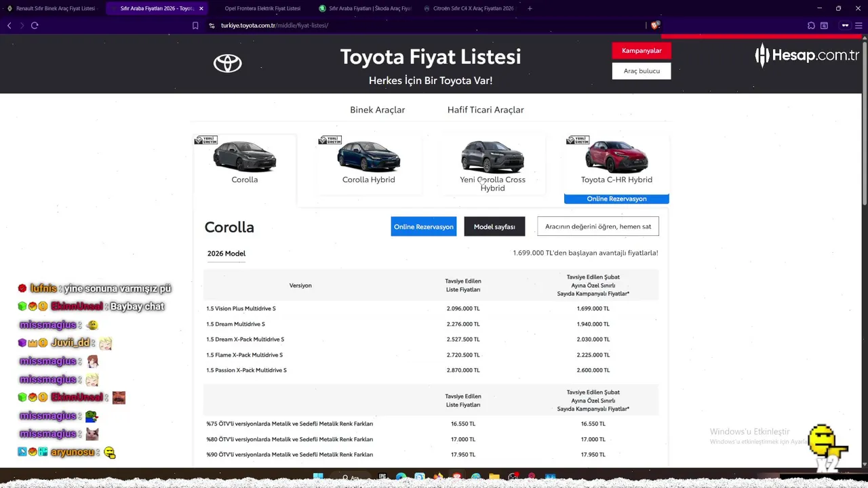
Task: Click the Araç bulucu button
Action: [642, 71]
